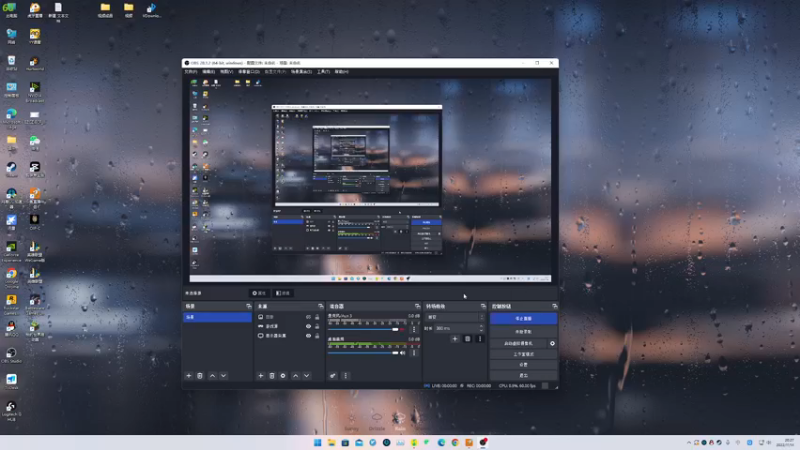Open source Filters button above docks
This screenshot has width=800, height=450.
coord(283,293)
